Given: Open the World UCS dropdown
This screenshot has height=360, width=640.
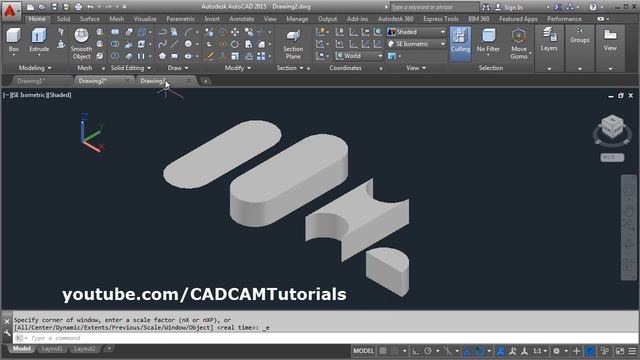Looking at the screenshot, I should click(x=359, y=56).
